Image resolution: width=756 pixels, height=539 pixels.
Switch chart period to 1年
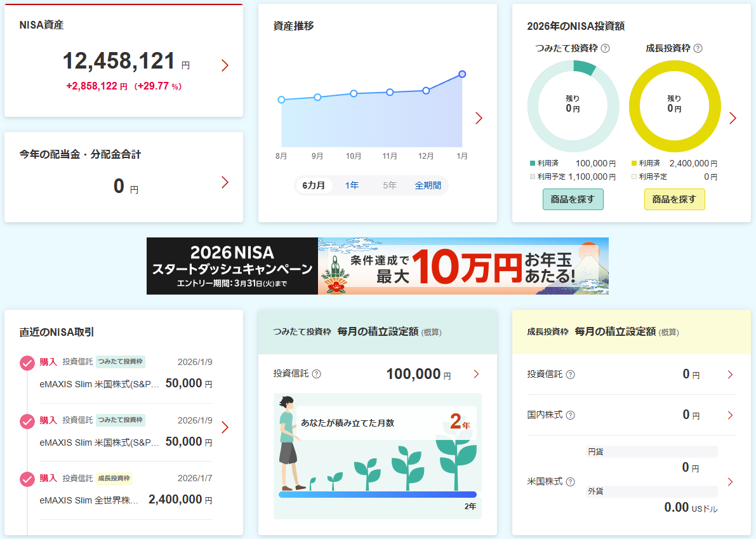(x=352, y=185)
